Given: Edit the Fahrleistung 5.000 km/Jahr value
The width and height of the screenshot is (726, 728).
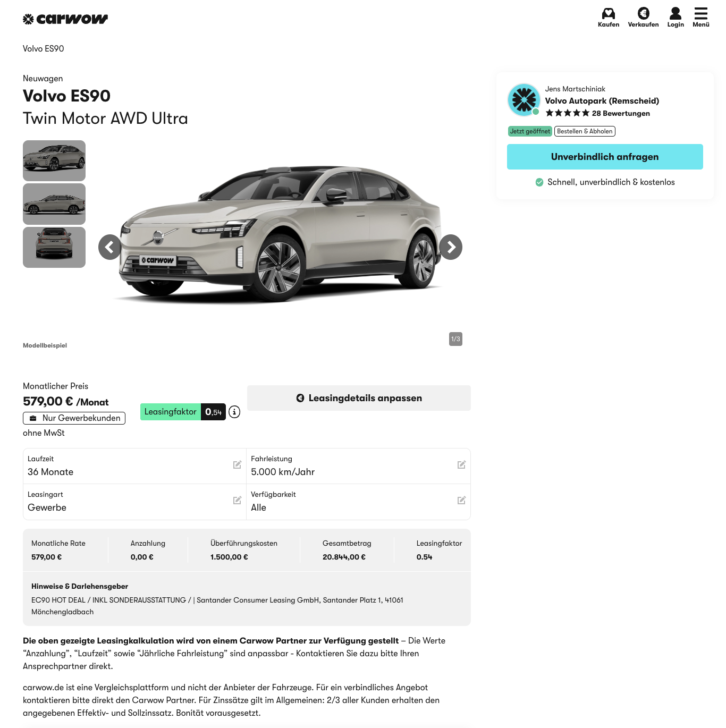Looking at the screenshot, I should pos(461,465).
